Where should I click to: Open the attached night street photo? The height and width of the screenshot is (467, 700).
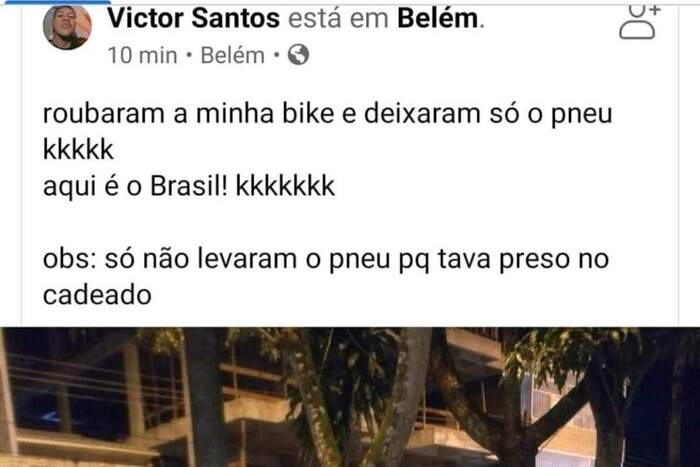[350, 397]
